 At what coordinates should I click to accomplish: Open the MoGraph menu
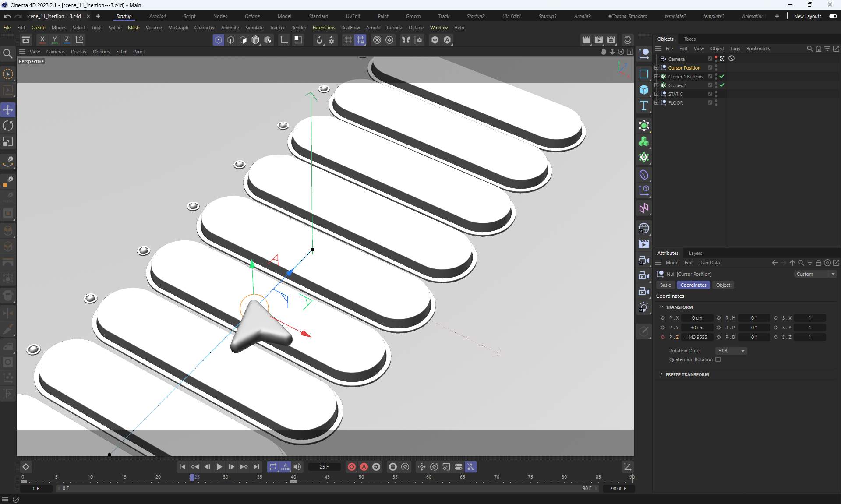[x=178, y=28]
